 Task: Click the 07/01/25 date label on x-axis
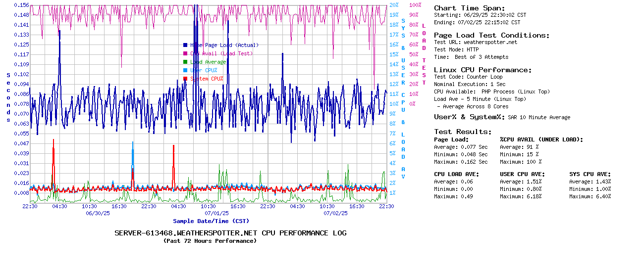[217, 213]
